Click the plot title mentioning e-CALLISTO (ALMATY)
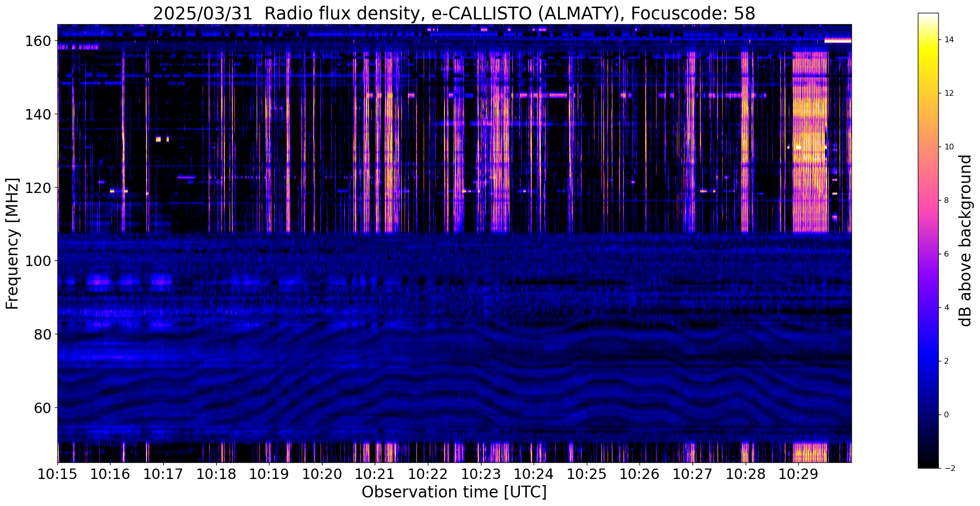Viewport: 980px width, 506px height. tap(454, 13)
